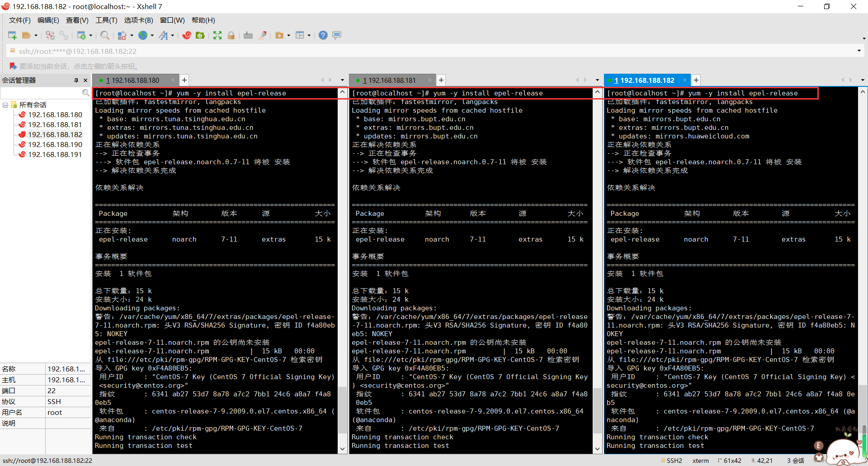868x466 pixels.
Task: Add new tab beside 192.168.188.182
Action: [x=696, y=80]
